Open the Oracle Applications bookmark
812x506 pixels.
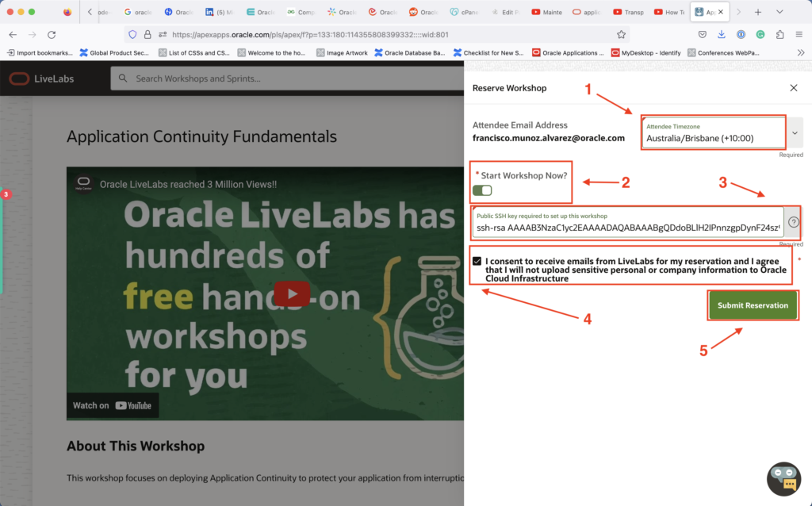(567, 52)
